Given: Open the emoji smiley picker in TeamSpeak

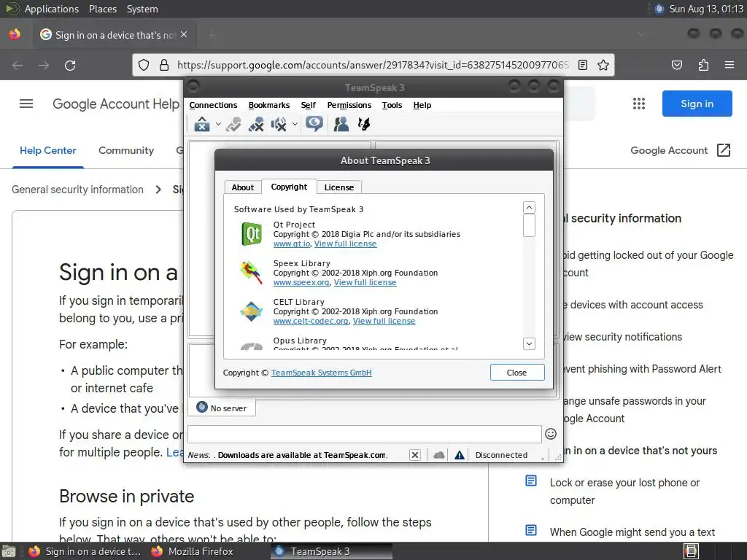Looking at the screenshot, I should click(x=551, y=434).
